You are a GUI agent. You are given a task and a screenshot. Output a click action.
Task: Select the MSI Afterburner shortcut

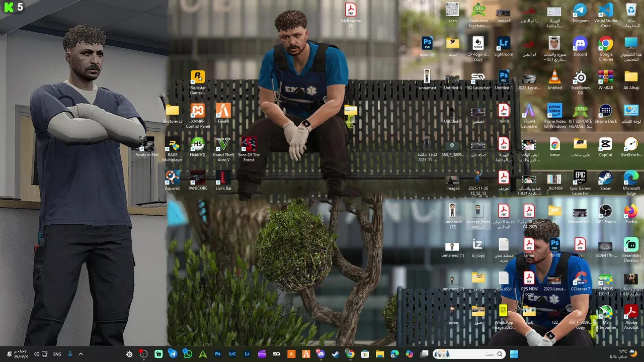606,318
